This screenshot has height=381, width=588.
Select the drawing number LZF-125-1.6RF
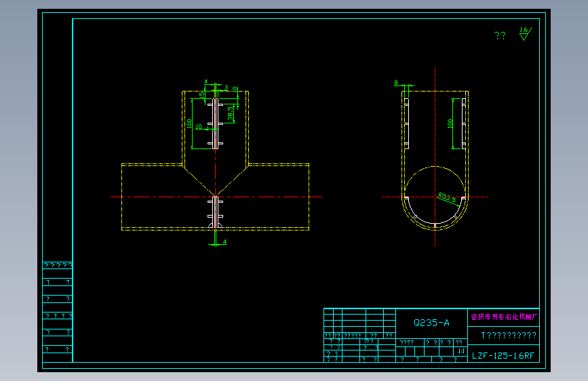(x=503, y=356)
